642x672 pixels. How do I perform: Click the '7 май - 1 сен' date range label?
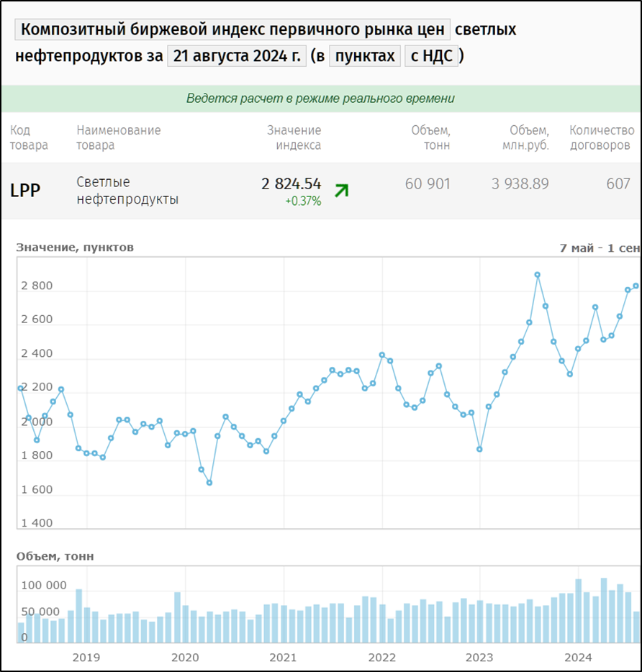coord(600,248)
